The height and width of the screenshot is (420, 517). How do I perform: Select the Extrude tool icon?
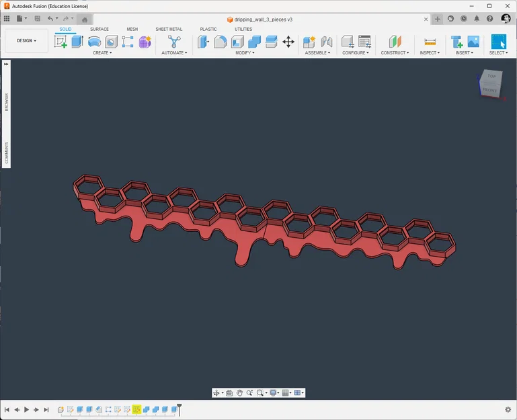coord(77,42)
